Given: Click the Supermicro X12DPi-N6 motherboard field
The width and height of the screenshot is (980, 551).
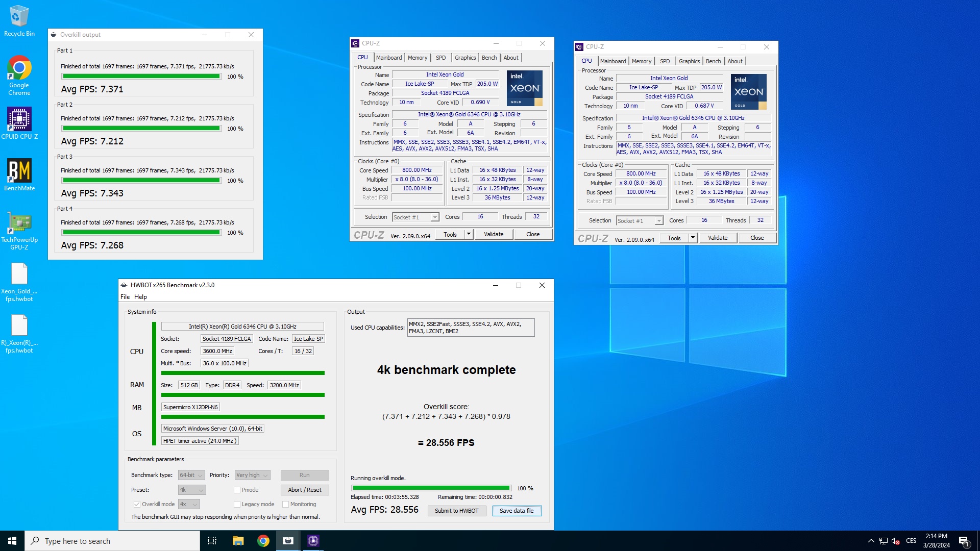Looking at the screenshot, I should 190,407.
